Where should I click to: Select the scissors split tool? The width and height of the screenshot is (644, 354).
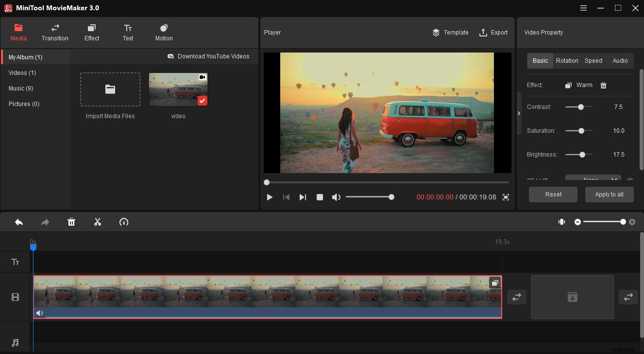point(97,222)
